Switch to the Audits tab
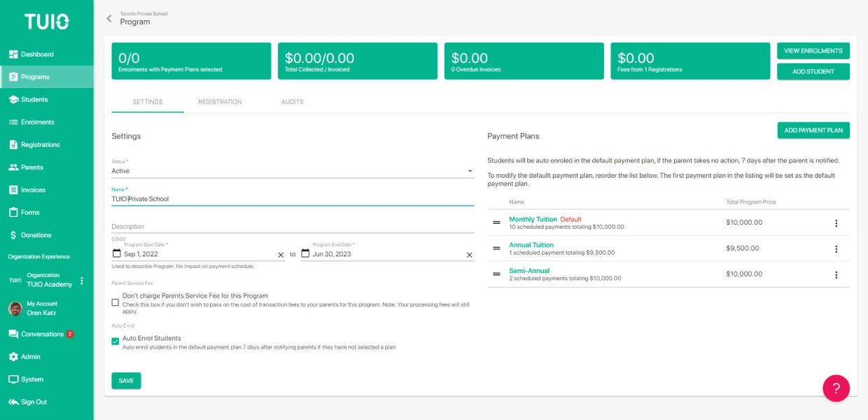This screenshot has height=420, width=868. point(293,102)
